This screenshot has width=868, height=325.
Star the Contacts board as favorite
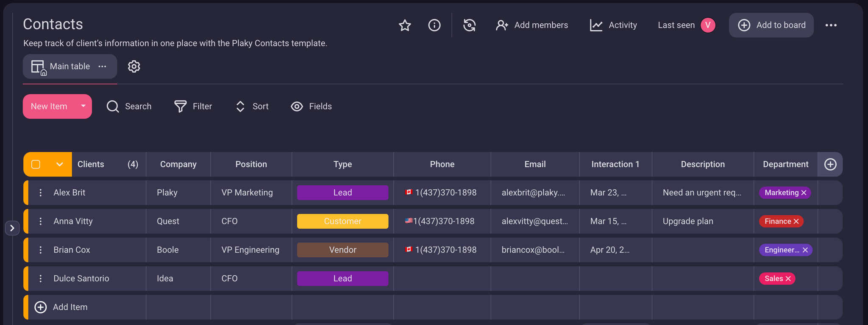coord(405,25)
